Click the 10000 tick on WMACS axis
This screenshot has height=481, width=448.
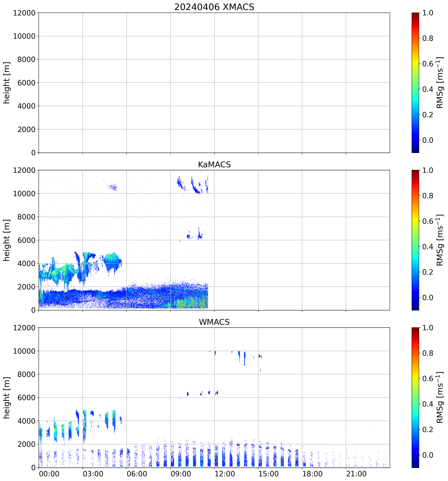tap(24, 351)
